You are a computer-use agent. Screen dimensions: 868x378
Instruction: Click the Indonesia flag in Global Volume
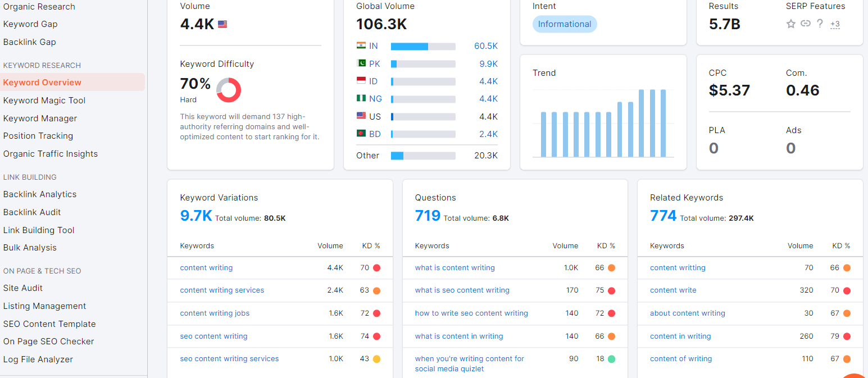pyautogui.click(x=361, y=80)
